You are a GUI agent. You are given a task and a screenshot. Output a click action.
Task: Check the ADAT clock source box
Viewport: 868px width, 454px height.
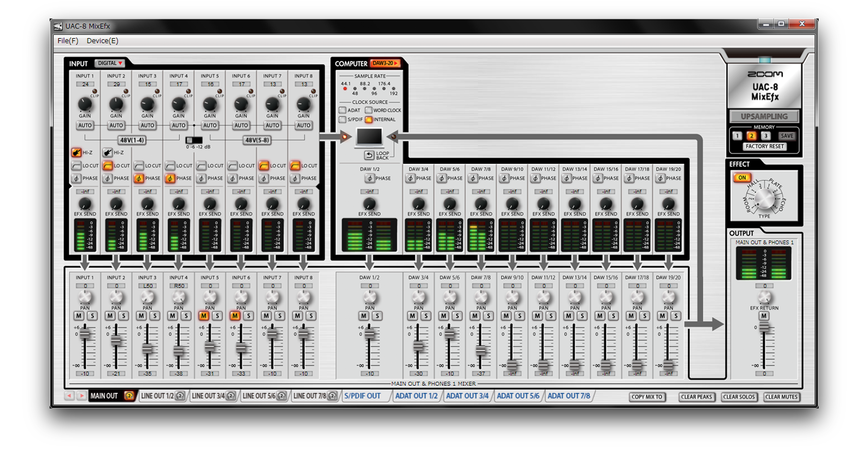342,110
